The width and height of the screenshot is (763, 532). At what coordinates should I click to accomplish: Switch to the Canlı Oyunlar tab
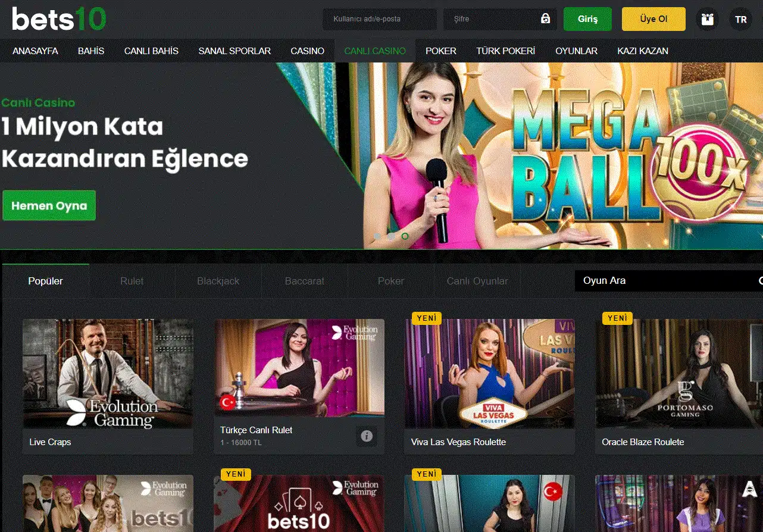click(477, 281)
